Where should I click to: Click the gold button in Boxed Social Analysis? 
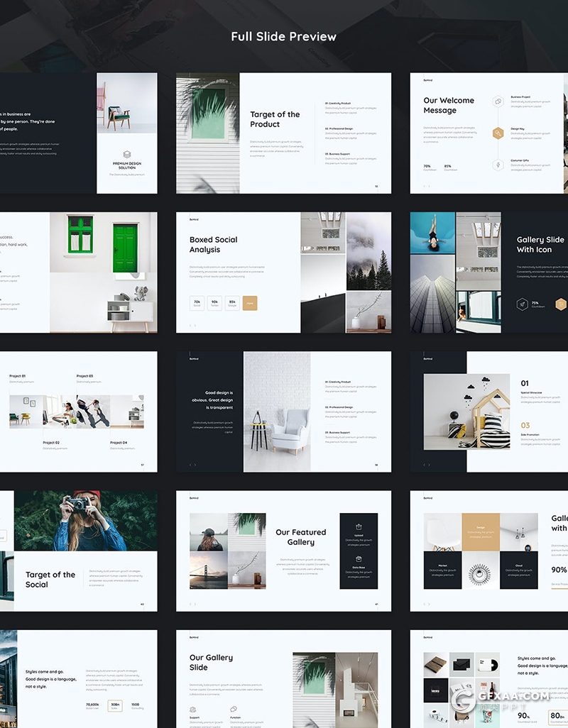[x=249, y=304]
